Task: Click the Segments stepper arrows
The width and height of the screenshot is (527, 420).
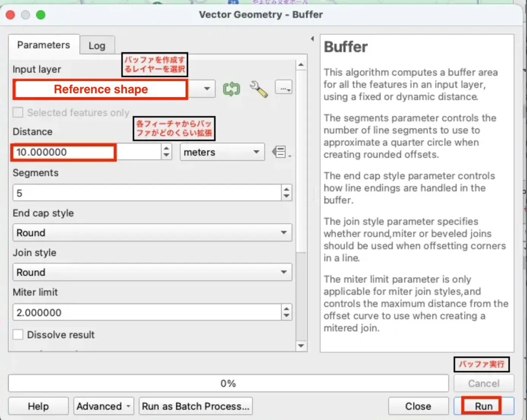Action: point(287,193)
